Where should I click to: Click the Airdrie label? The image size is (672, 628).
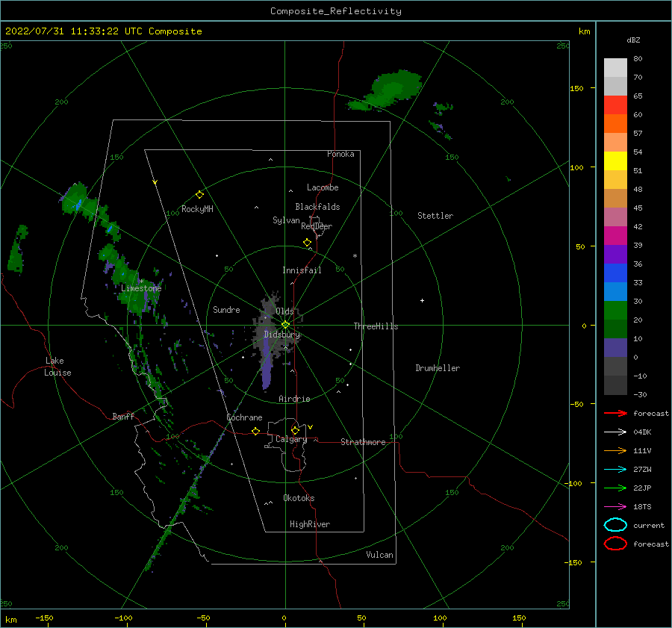tap(294, 399)
